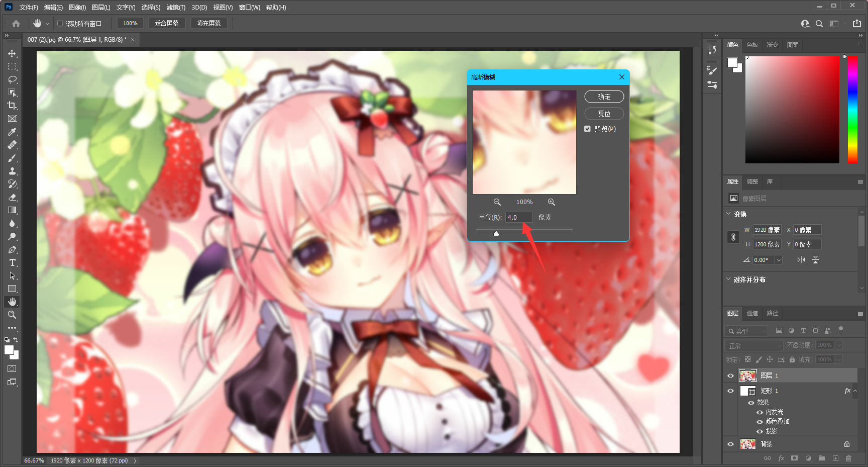
Task: Open the blend mode 正常 dropdown
Action: click(754, 345)
